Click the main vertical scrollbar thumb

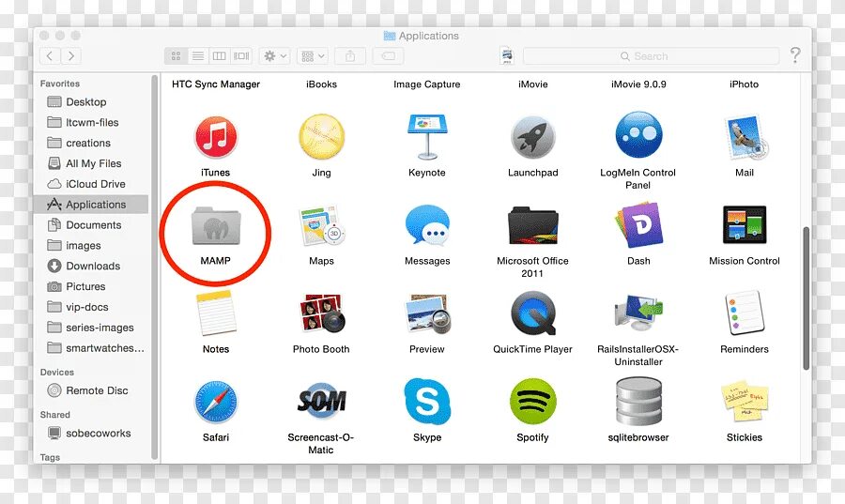click(x=807, y=298)
